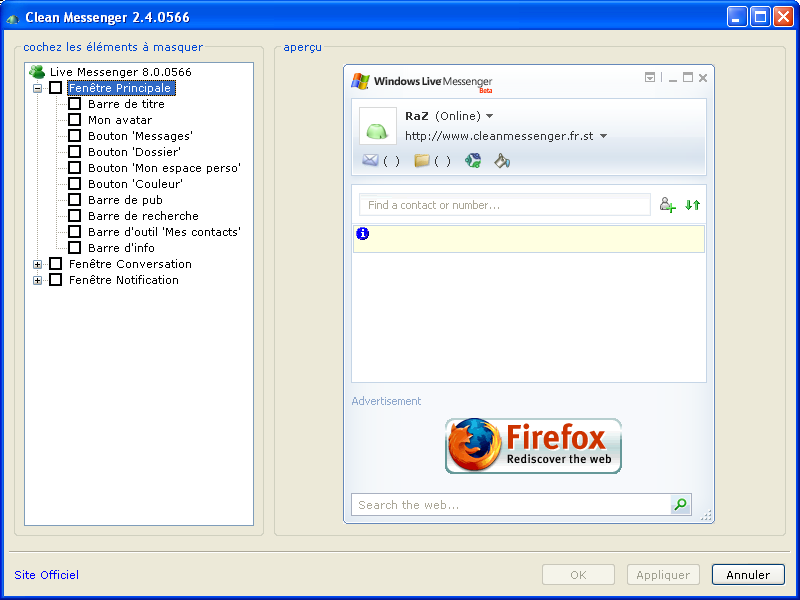Check the Fenêtre Notification checkbox
This screenshot has height=600, width=800.
pos(56,280)
